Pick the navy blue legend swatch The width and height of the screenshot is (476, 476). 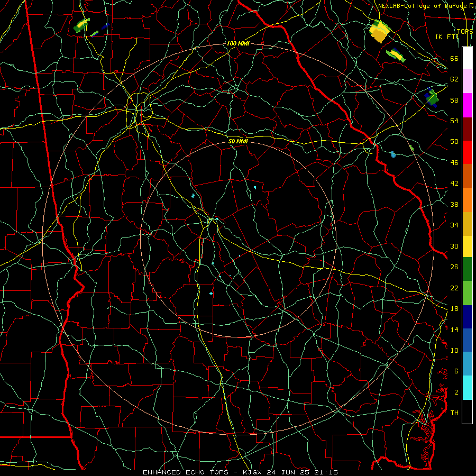(x=467, y=317)
